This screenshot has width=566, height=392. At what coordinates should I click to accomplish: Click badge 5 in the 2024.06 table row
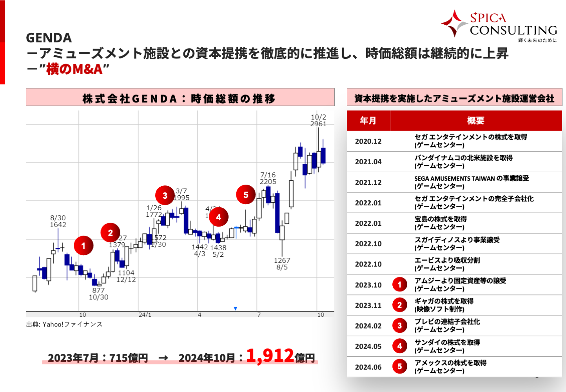click(399, 367)
